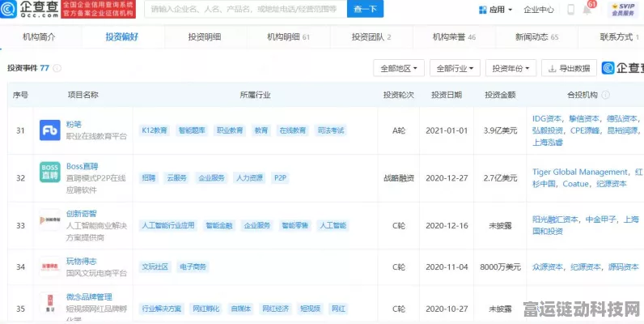
Task: Click the 智能题库 industry tag
Action: tap(193, 130)
